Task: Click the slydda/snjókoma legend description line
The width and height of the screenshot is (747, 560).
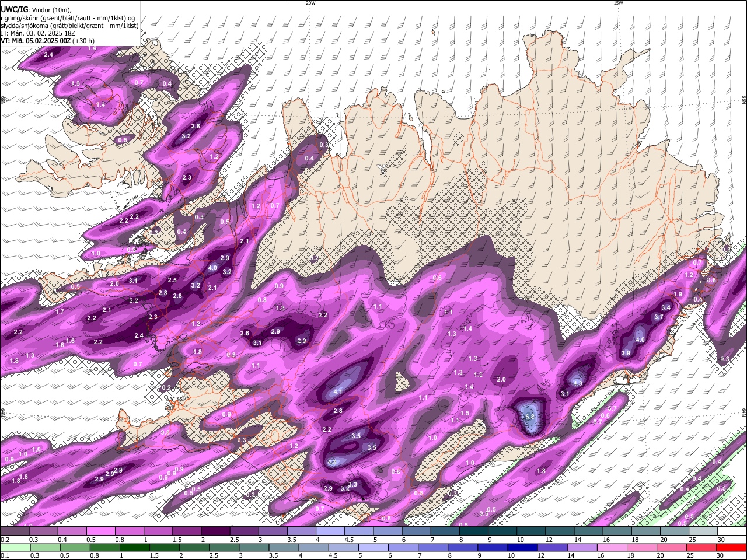Action: click(x=69, y=26)
